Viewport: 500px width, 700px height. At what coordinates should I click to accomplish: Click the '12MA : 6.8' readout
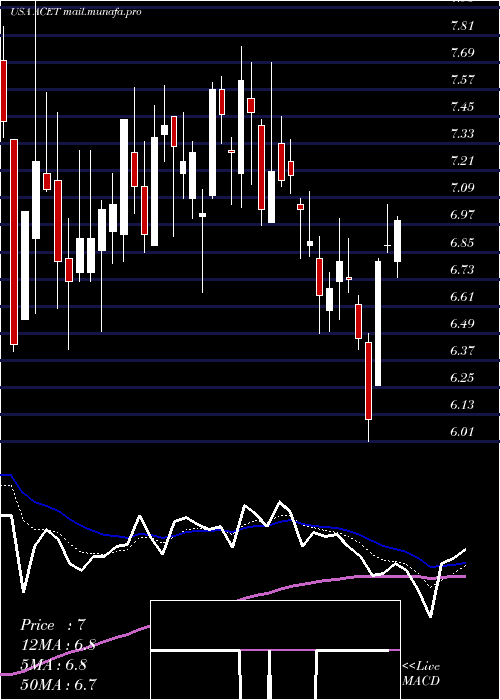(x=57, y=645)
